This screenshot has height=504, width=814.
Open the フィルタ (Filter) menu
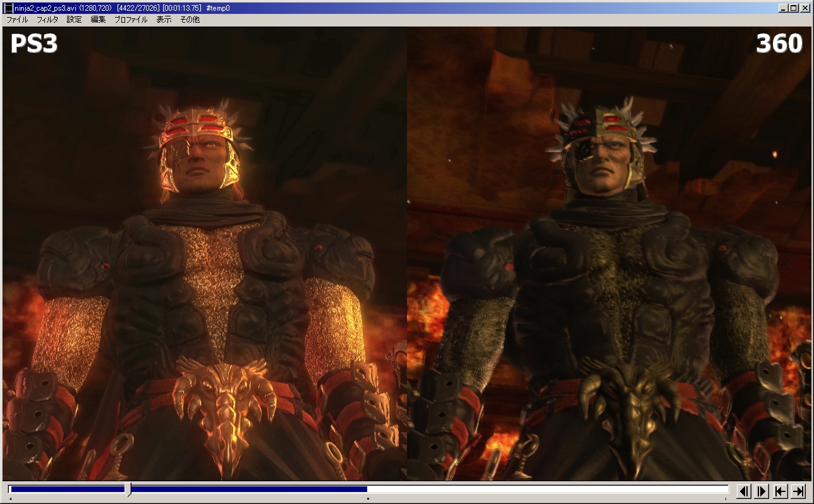click(x=47, y=20)
